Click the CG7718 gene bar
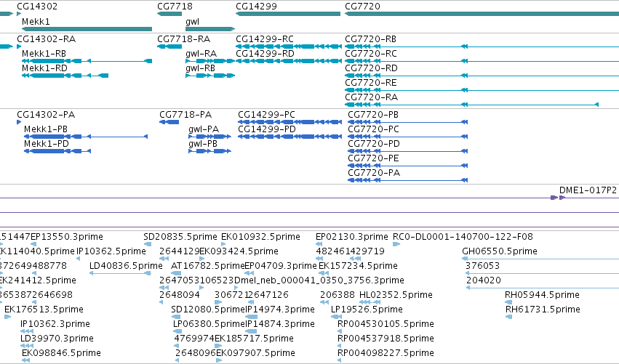Viewport: 619px width, 364px height. [169, 14]
